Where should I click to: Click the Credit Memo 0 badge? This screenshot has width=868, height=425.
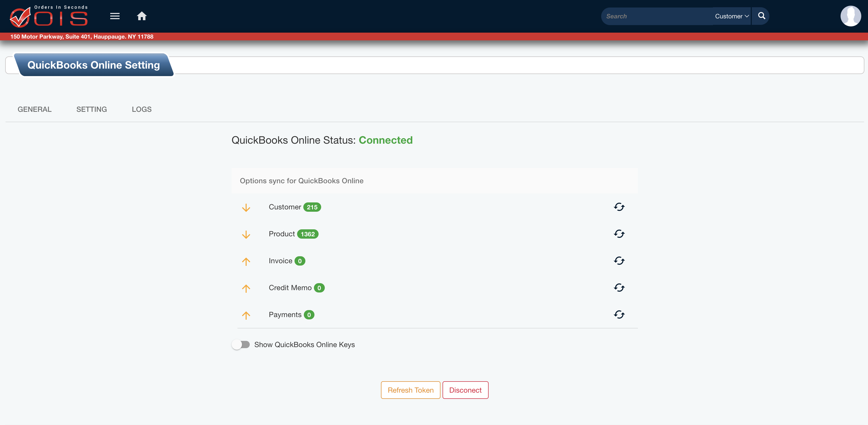coord(319,288)
